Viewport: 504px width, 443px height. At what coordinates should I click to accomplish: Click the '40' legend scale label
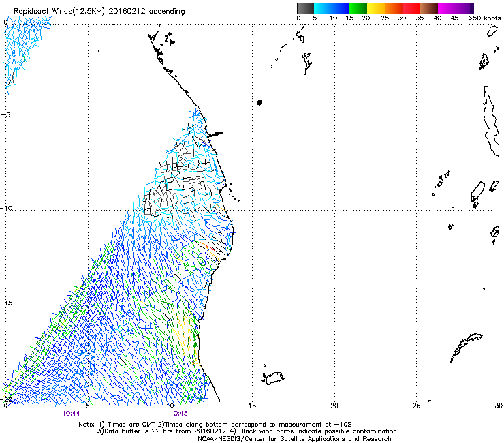click(x=437, y=18)
